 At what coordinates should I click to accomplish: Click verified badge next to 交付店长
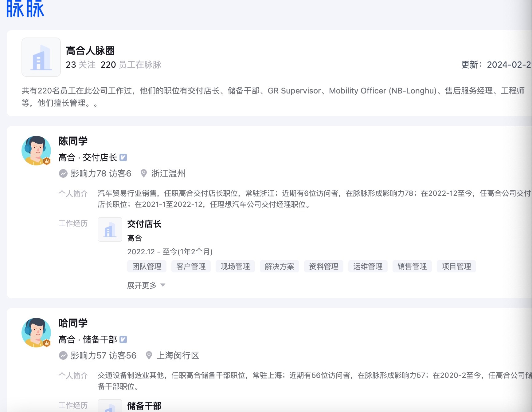pyautogui.click(x=123, y=157)
